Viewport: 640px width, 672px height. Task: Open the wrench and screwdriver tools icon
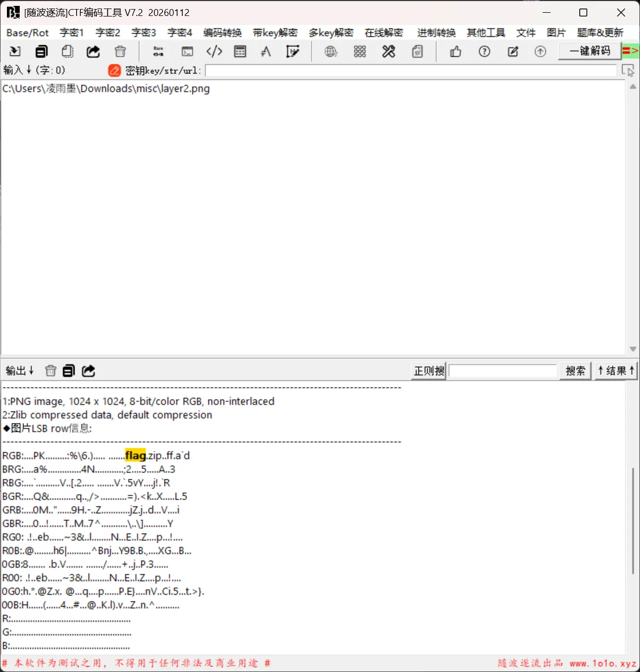(x=389, y=51)
